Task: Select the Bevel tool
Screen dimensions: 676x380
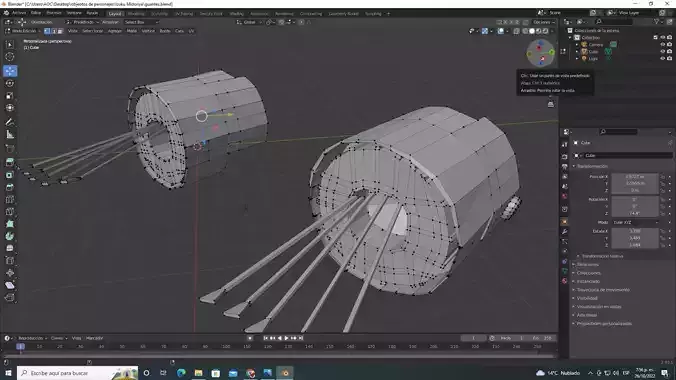Action: pyautogui.click(x=10, y=187)
